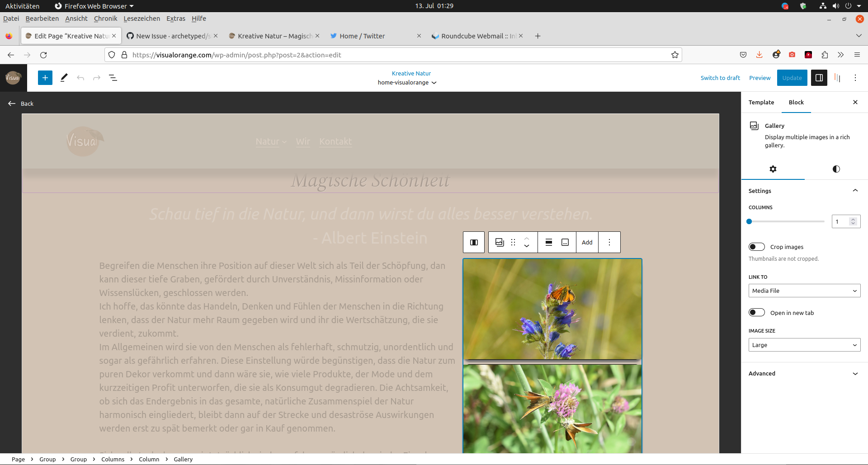Enable the Crop images toggle

[756, 247]
